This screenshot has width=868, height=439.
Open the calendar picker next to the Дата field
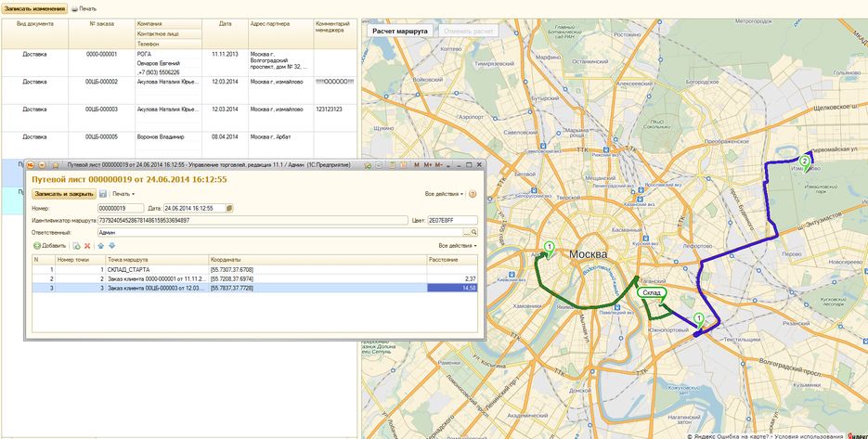(229, 208)
